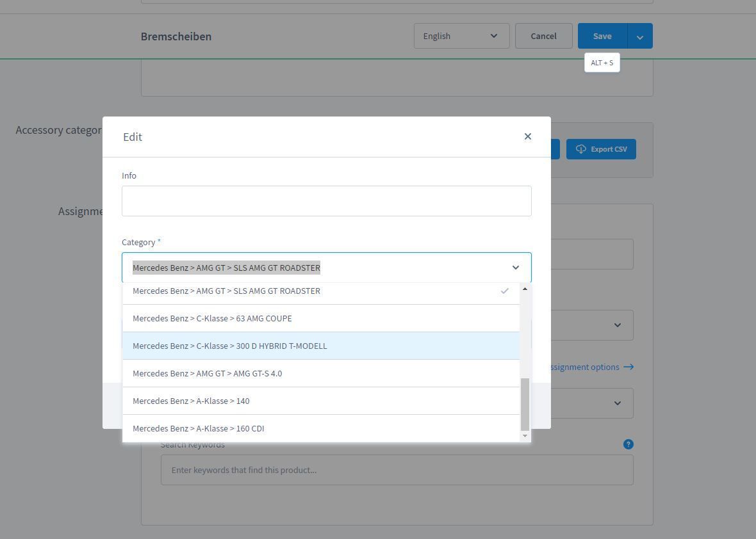Click the Info text field
Viewport: 756px width, 539px height.
pos(326,201)
